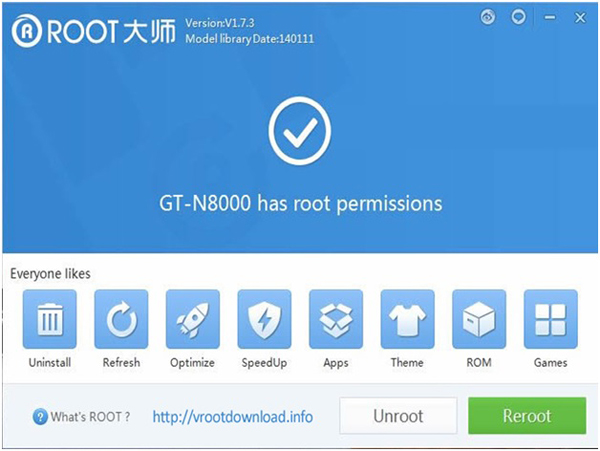Select the SpeedUp shield icon
Image resolution: width=600 pixels, height=451 pixels.
[x=264, y=319]
